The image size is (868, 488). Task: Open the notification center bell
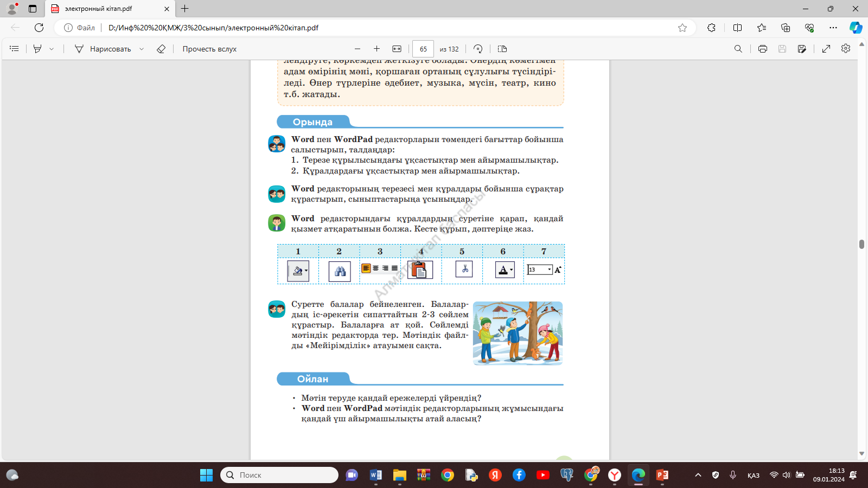853,475
